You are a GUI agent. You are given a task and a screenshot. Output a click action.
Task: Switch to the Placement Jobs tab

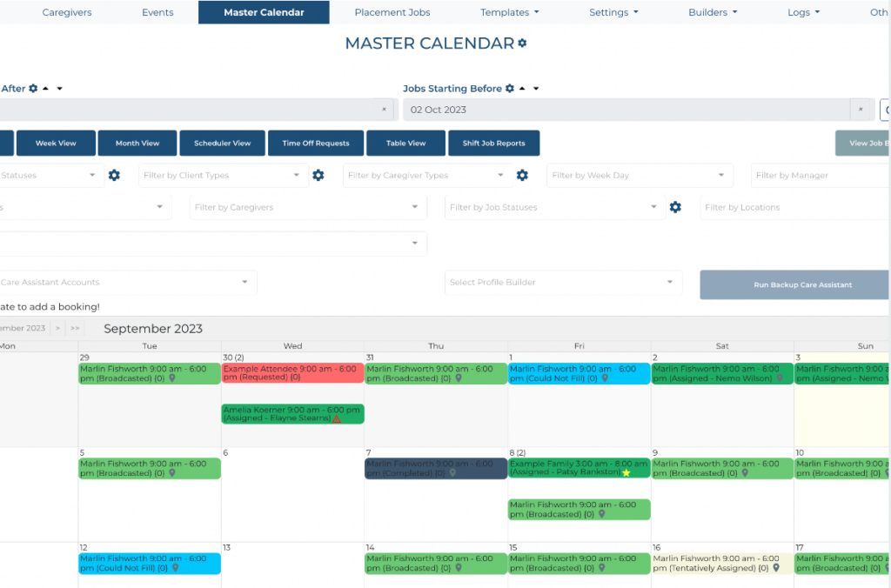coord(392,12)
